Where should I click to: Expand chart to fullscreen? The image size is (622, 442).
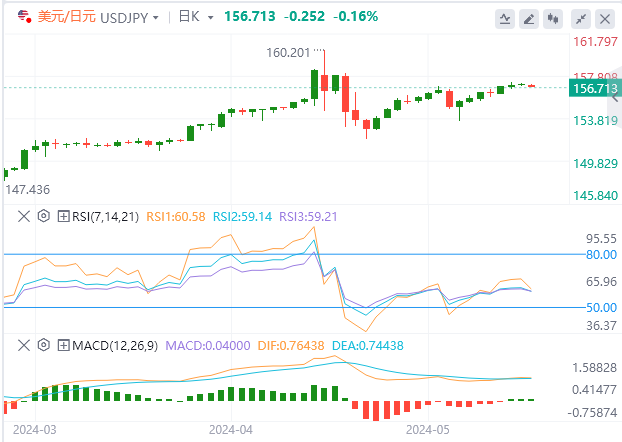pos(582,19)
